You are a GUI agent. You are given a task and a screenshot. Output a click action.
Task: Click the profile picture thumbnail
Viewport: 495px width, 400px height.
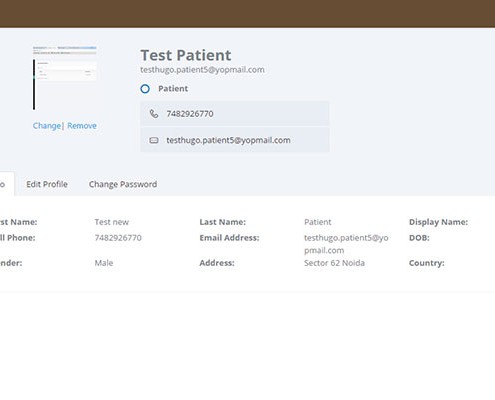coord(65,78)
